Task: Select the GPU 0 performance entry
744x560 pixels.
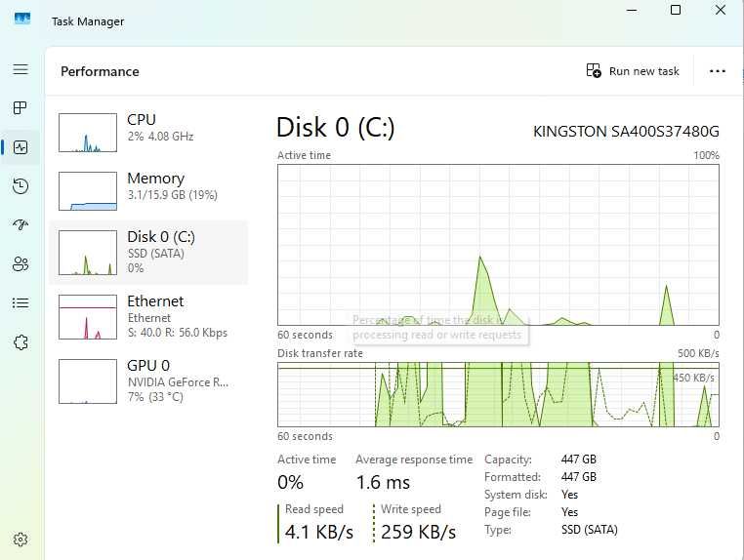Action: 148,381
